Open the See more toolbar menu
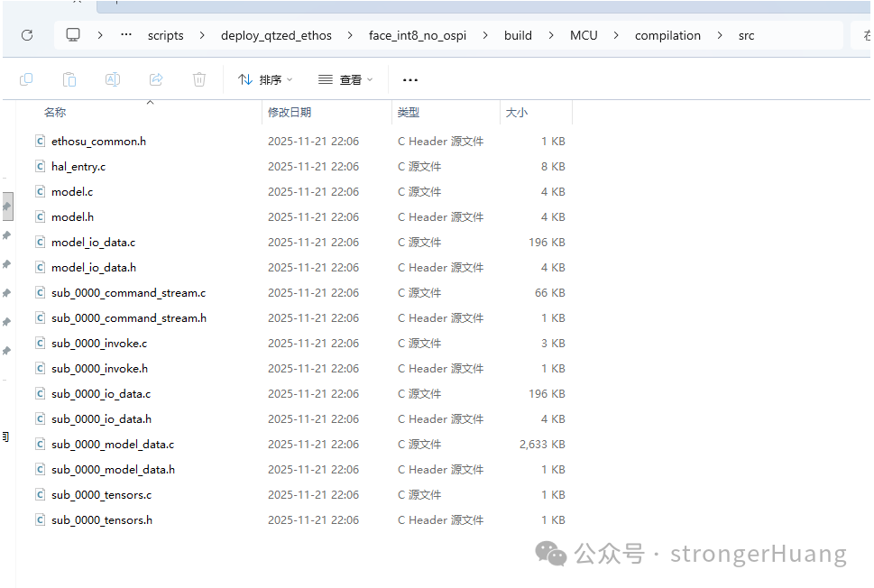 (x=410, y=79)
